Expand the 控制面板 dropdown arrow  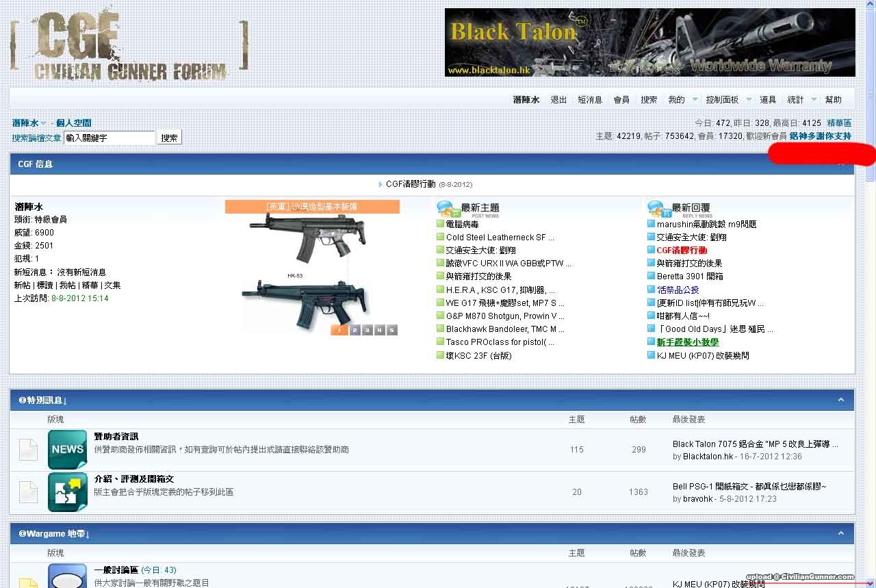click(x=749, y=100)
